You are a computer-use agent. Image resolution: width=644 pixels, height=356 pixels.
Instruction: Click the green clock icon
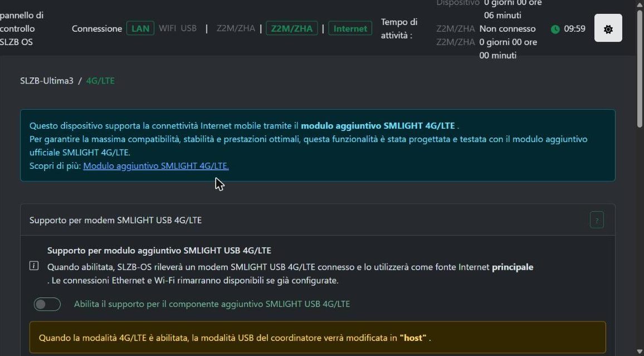[555, 29]
